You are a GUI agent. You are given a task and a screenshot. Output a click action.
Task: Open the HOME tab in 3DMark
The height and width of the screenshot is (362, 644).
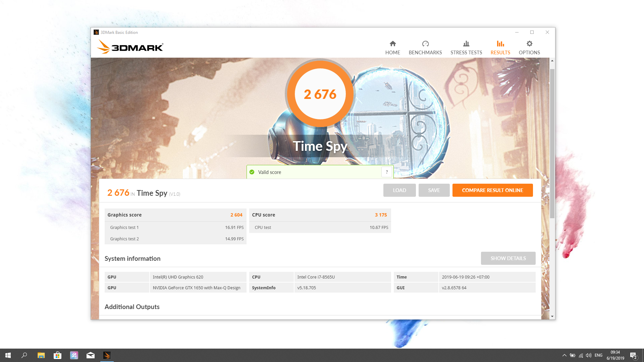click(392, 48)
